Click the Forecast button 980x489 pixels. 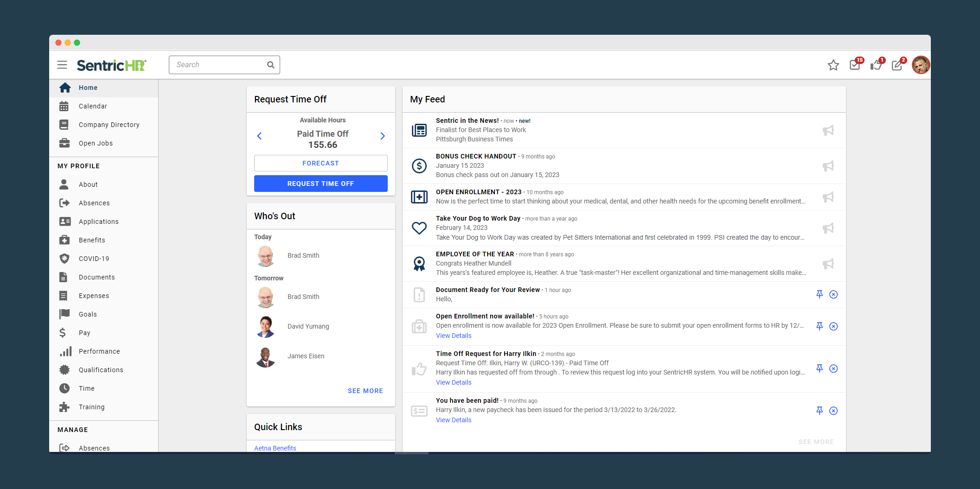(x=320, y=163)
